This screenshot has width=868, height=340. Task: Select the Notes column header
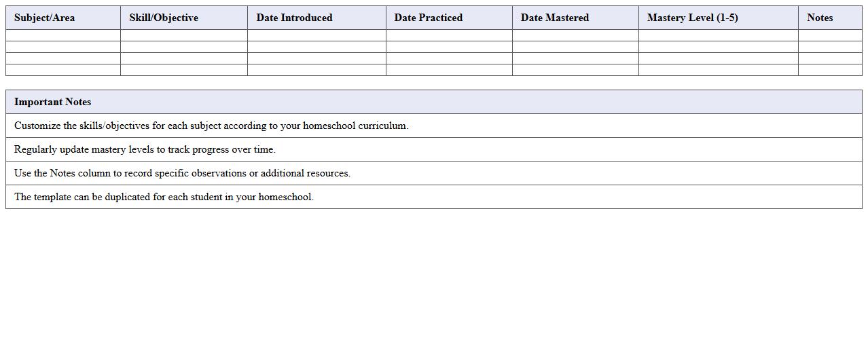820,18
